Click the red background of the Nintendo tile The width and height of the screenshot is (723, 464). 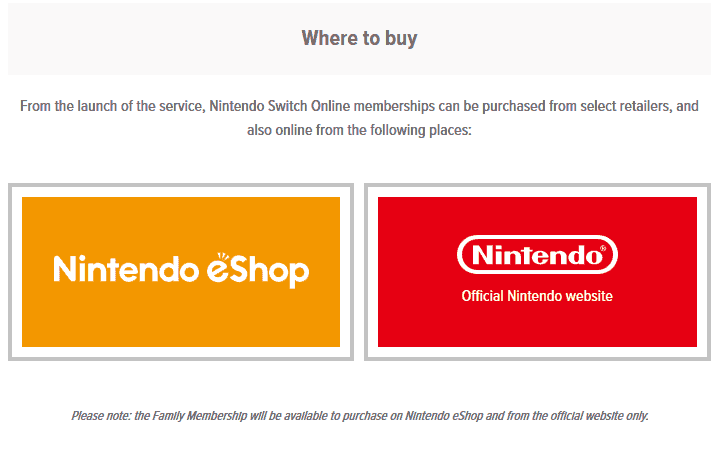coord(537,325)
